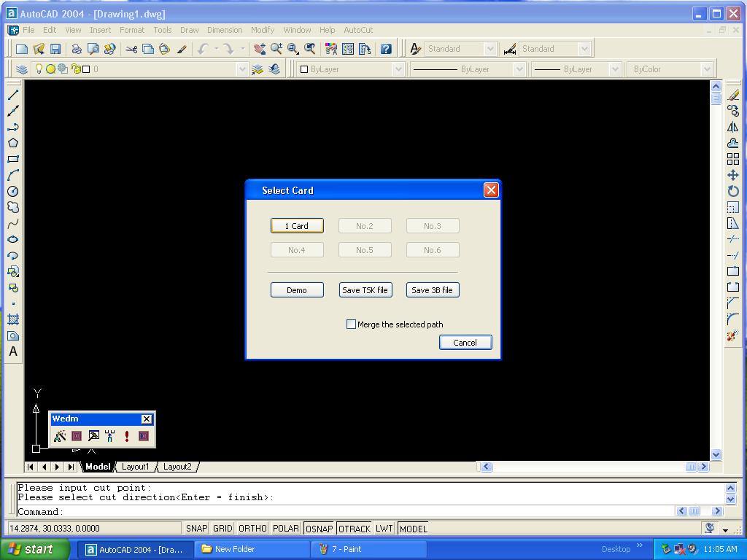Switch to 7 - Paint in taskbar
This screenshot has width=747, height=560.
coord(369,549)
